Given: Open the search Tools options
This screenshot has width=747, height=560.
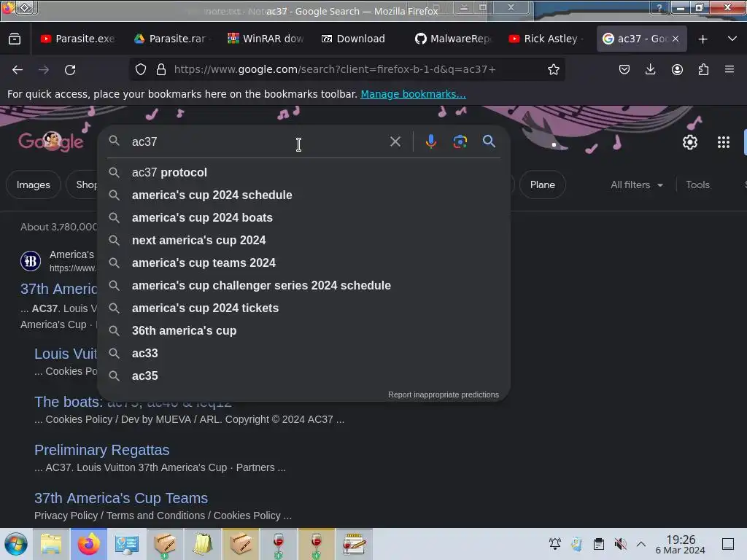Looking at the screenshot, I should [697, 184].
